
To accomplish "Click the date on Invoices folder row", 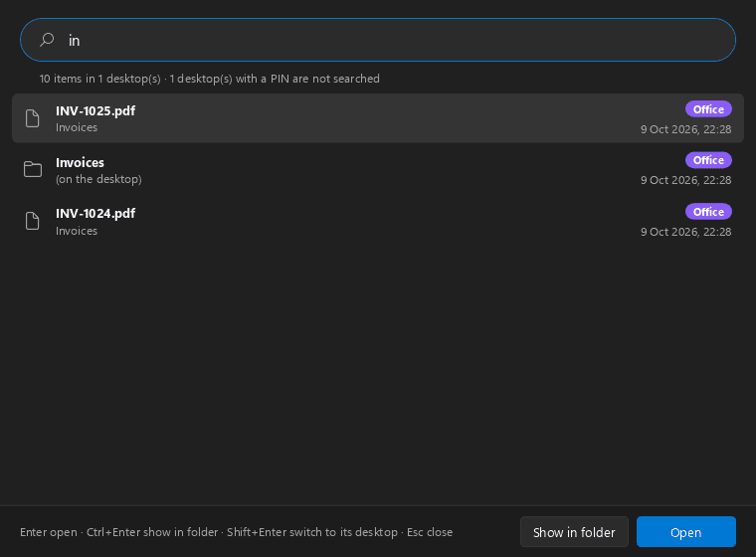I will pos(685,180).
